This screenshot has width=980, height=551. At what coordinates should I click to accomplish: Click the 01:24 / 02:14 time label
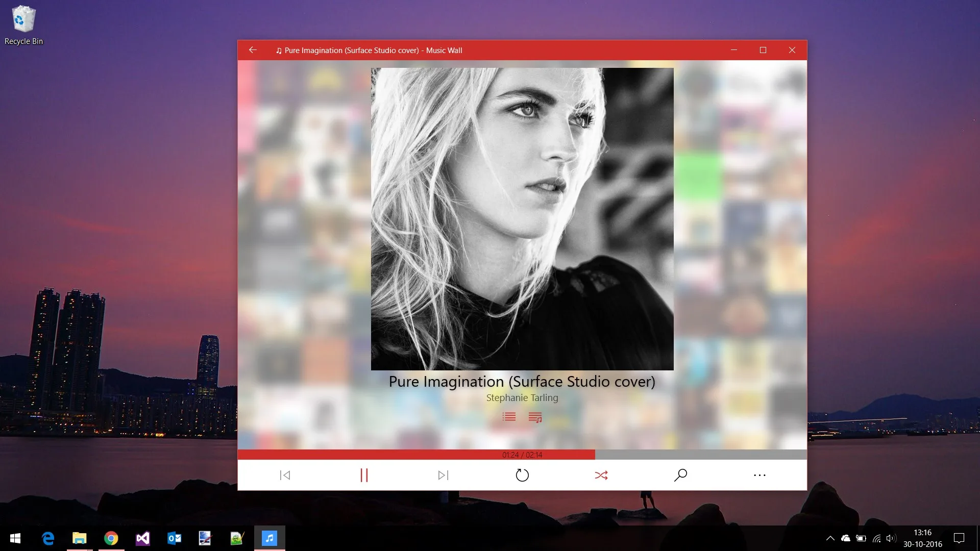click(522, 455)
